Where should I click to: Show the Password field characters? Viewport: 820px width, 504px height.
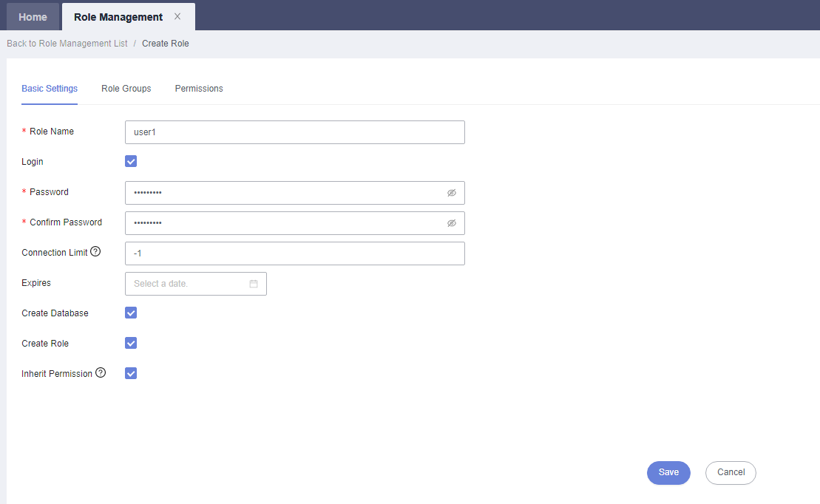(x=451, y=193)
